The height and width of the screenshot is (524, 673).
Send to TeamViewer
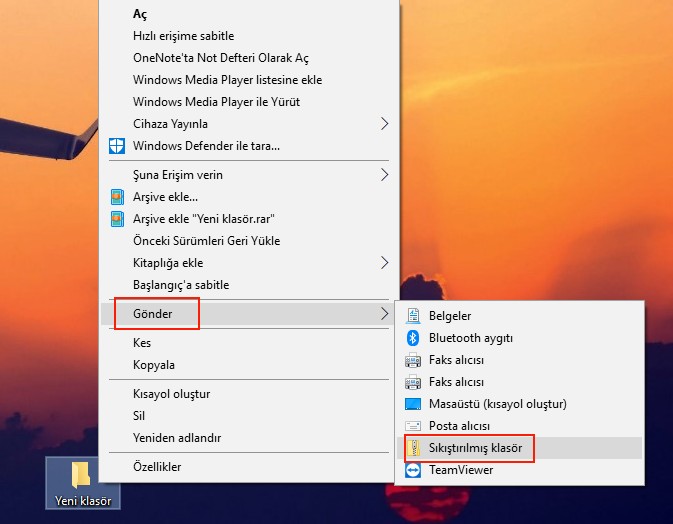pyautogui.click(x=519, y=470)
